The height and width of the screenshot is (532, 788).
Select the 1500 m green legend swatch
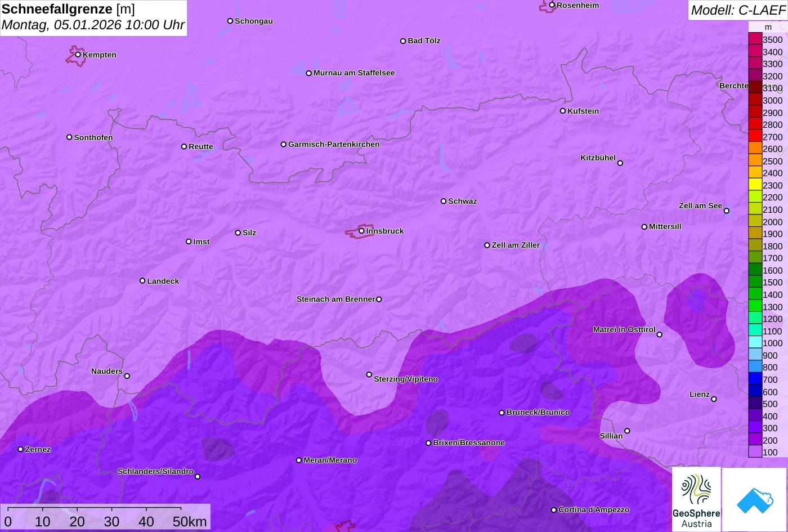pyautogui.click(x=755, y=281)
